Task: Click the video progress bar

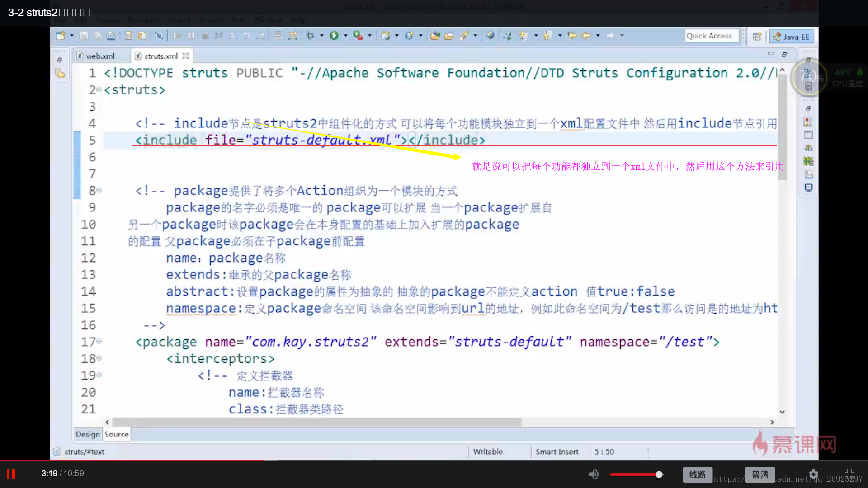Action: point(434,460)
